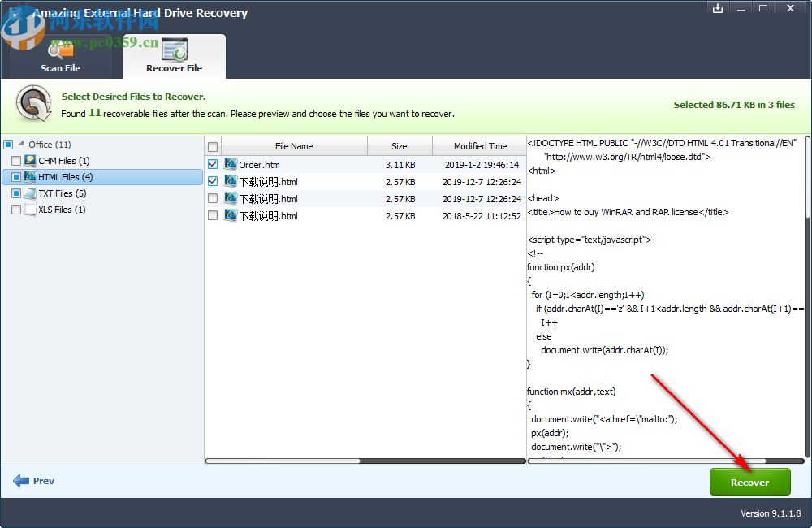Toggle the Office (11) root checkbox
This screenshot has height=528, width=812.
[x=8, y=145]
